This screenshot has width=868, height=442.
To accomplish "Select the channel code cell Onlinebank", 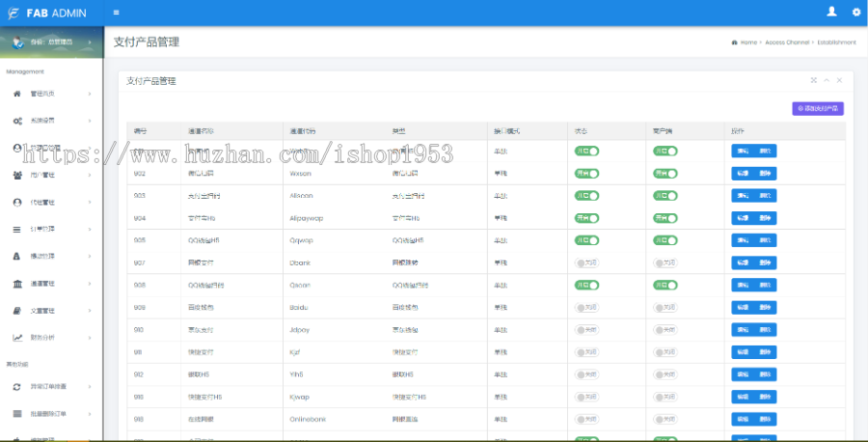I will pos(308,419).
